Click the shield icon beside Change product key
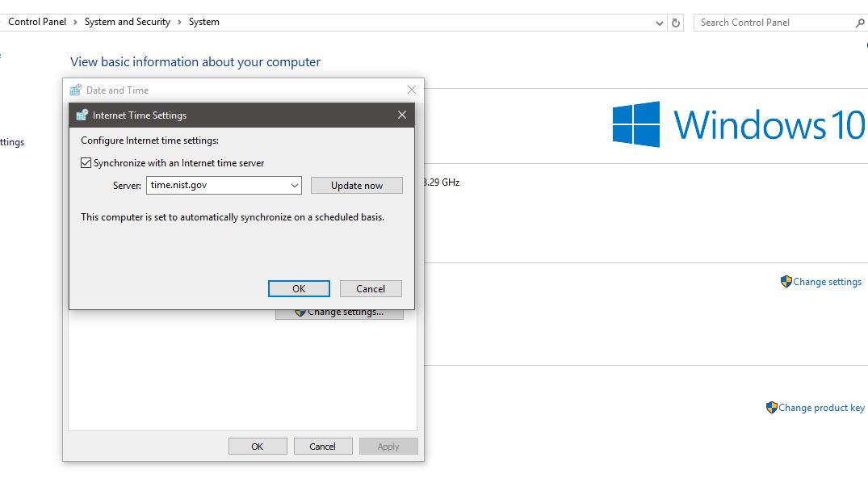Screen dimensions: 868x495 coord(772,408)
